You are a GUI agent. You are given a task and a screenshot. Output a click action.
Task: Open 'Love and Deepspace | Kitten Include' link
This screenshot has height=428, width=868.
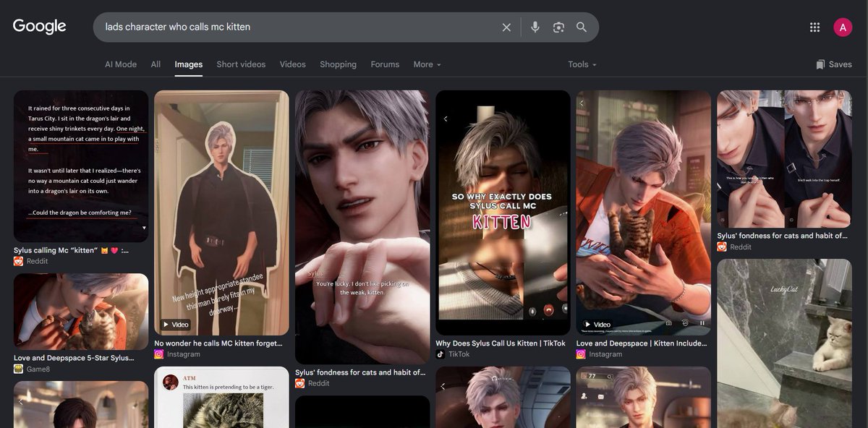tap(642, 343)
